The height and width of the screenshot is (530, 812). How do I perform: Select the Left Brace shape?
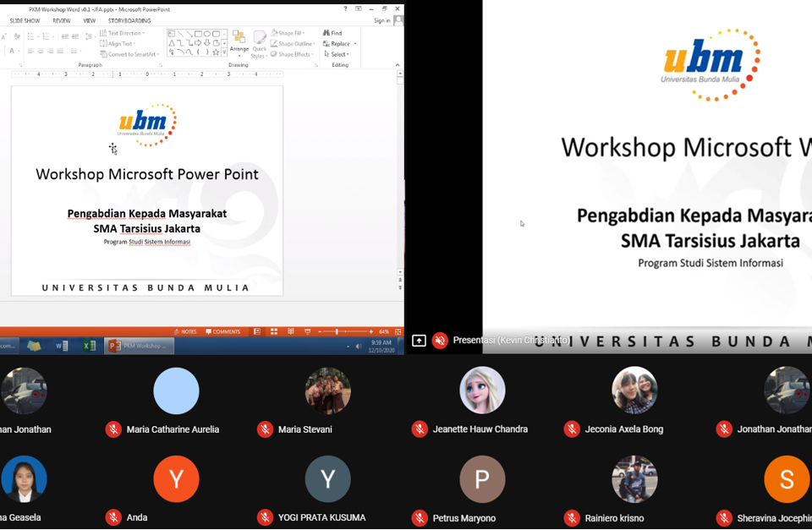coord(198,52)
